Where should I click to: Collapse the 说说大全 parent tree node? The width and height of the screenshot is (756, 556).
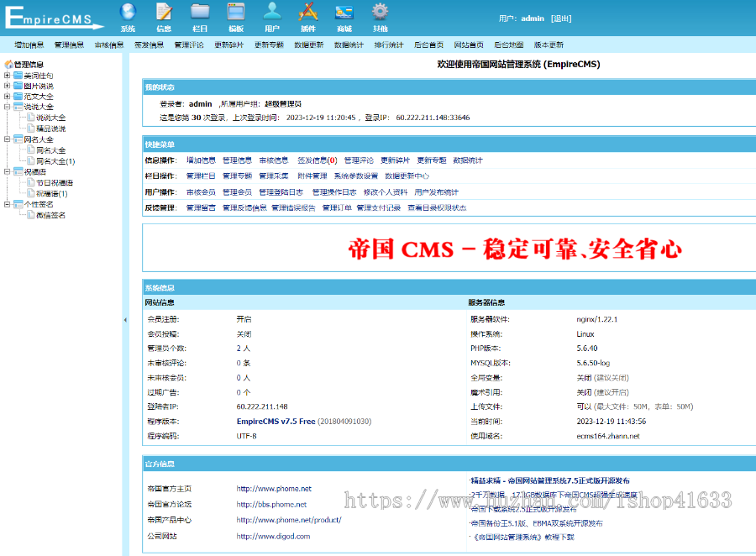click(8, 107)
